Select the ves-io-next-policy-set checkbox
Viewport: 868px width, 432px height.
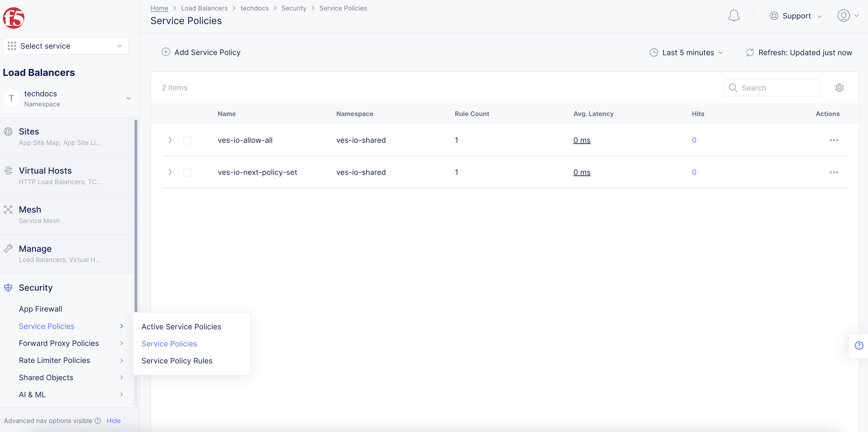pos(187,172)
